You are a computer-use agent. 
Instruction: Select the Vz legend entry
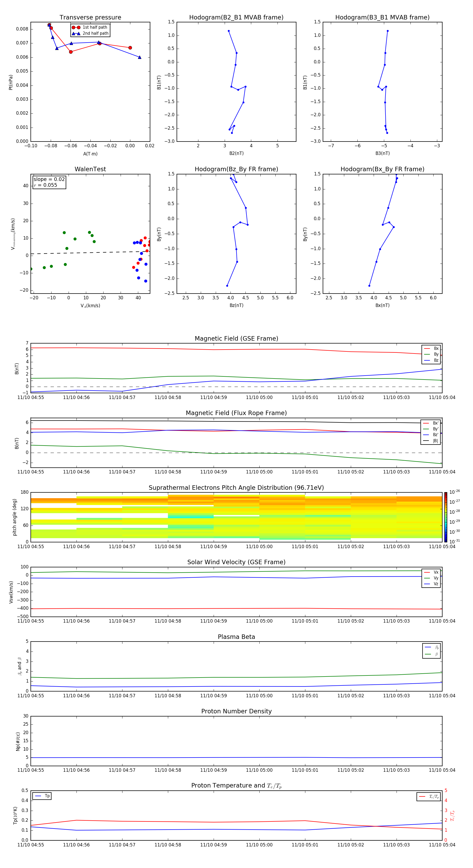pyautogui.click(x=431, y=584)
